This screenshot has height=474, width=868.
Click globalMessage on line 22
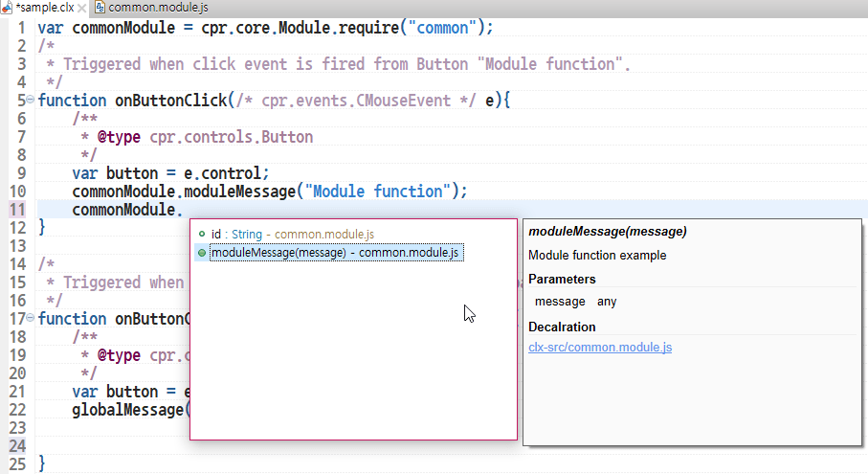coord(128,410)
